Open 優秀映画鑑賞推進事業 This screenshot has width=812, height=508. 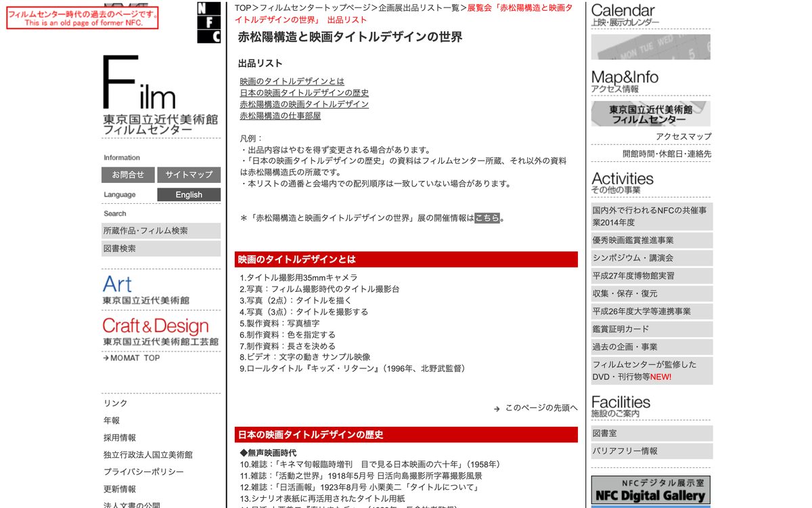652,240
